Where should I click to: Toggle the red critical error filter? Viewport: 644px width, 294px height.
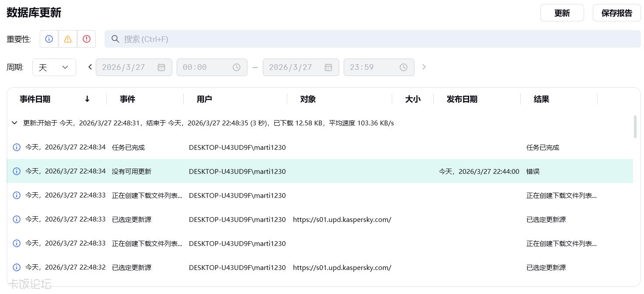tap(87, 39)
